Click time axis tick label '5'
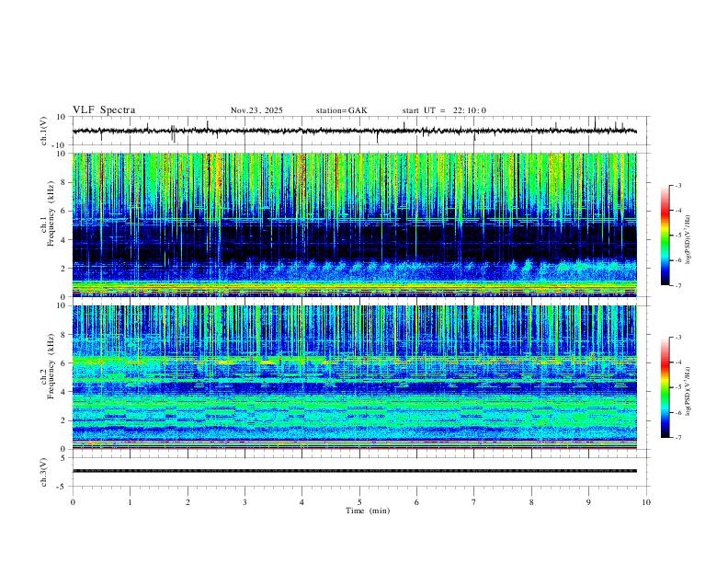Image resolution: width=728 pixels, height=563 pixels. click(359, 502)
